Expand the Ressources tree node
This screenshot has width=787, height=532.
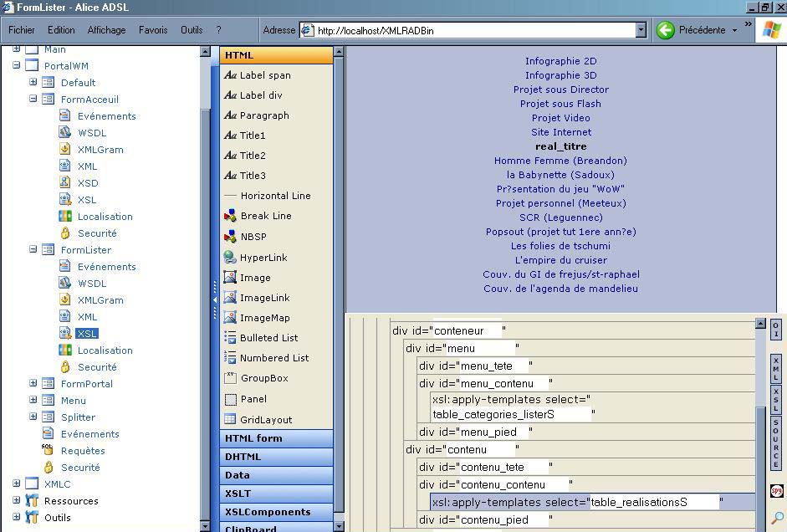click(17, 500)
